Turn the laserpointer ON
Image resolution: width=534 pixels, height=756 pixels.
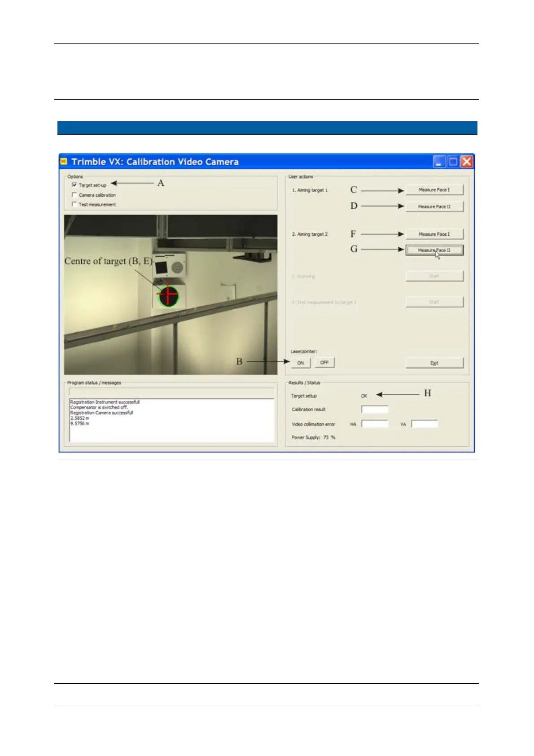[x=301, y=363]
